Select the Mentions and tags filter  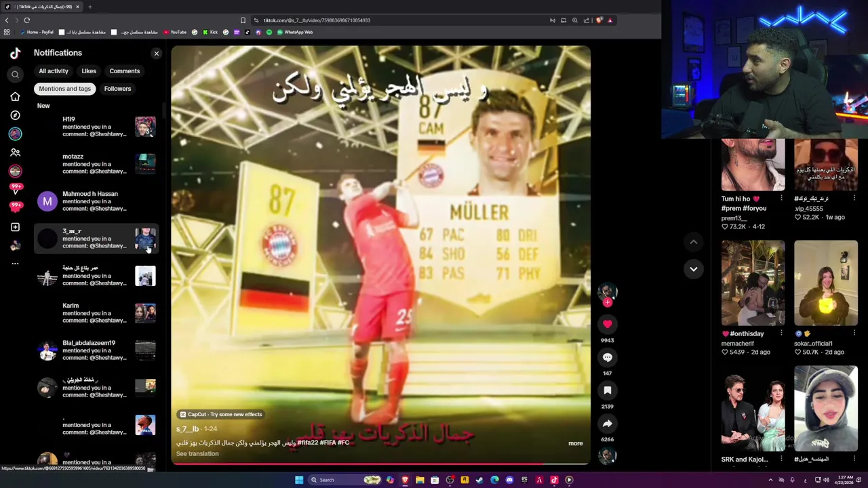point(64,89)
